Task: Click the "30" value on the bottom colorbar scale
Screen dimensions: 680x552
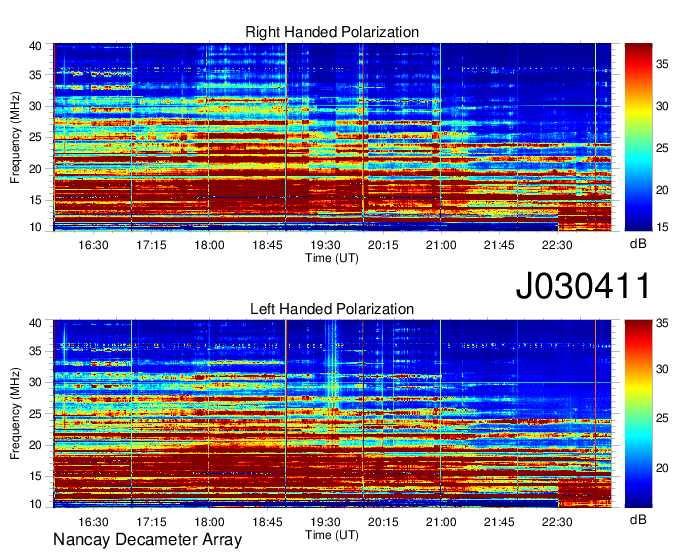Action: tap(662, 369)
